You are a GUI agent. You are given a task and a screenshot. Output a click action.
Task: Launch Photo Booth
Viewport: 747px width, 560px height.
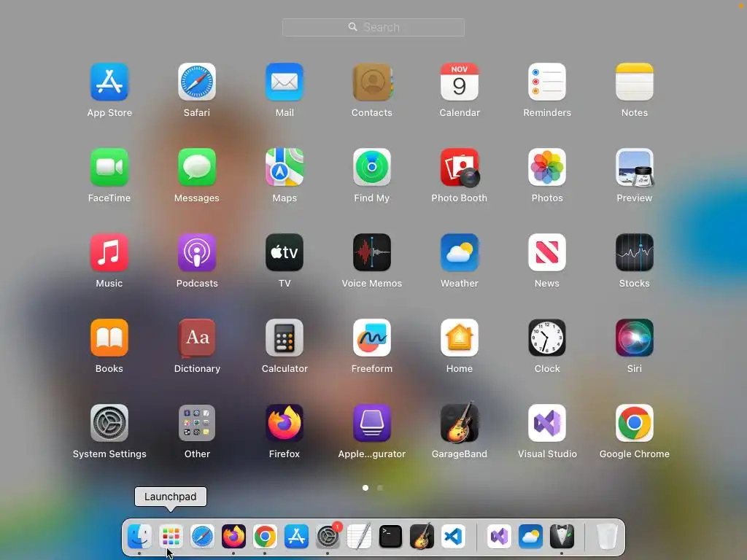pos(460,167)
